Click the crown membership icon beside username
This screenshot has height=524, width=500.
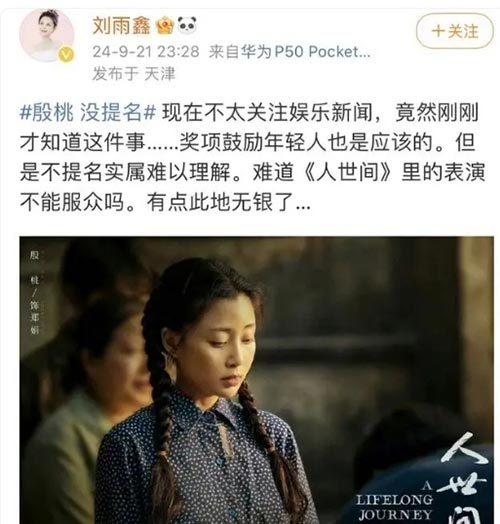point(165,25)
